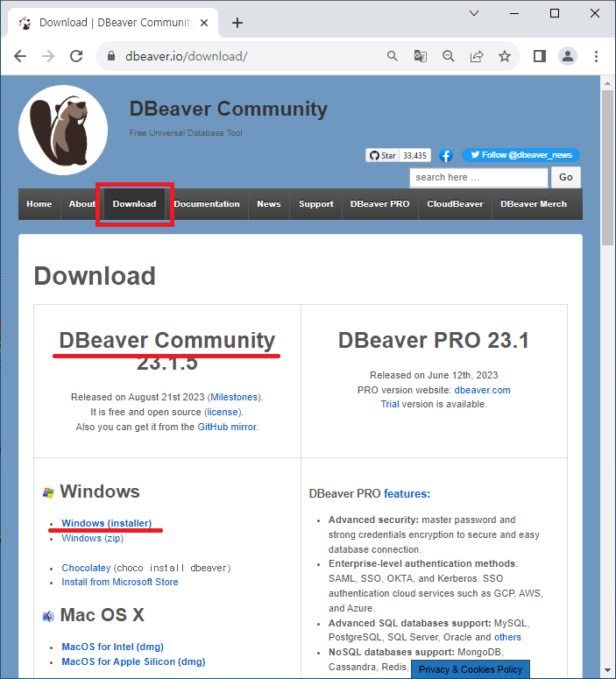Select the Download menu item
Viewport: 616px width, 679px height.
[134, 204]
